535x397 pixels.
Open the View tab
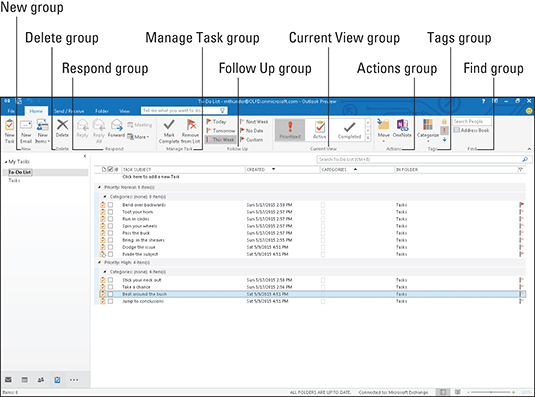124,111
